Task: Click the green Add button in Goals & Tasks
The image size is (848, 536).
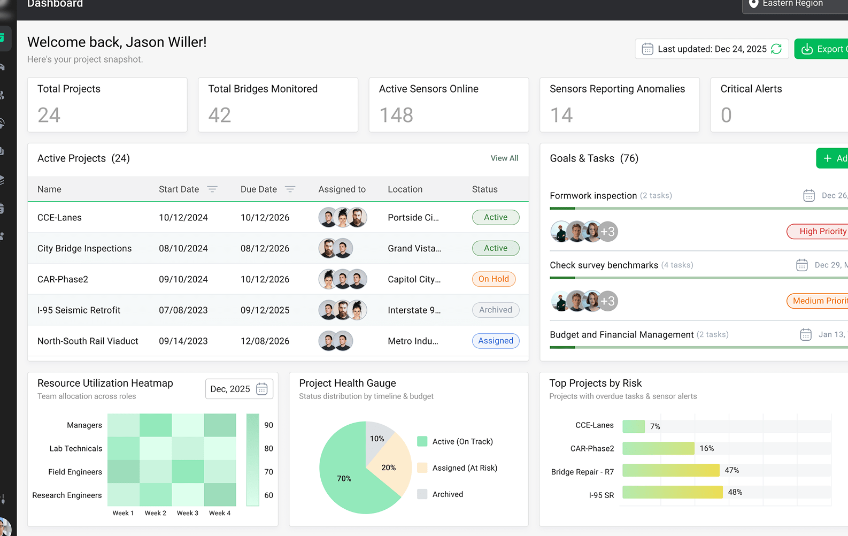Action: point(832,158)
